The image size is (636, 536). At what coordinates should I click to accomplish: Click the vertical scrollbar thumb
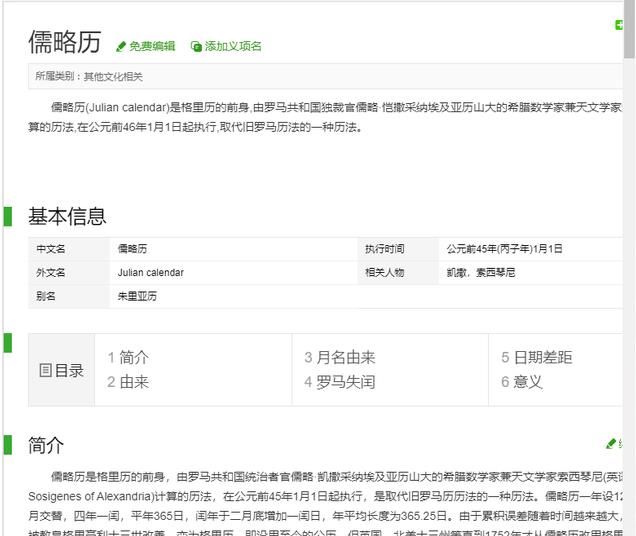pyautogui.click(x=630, y=29)
